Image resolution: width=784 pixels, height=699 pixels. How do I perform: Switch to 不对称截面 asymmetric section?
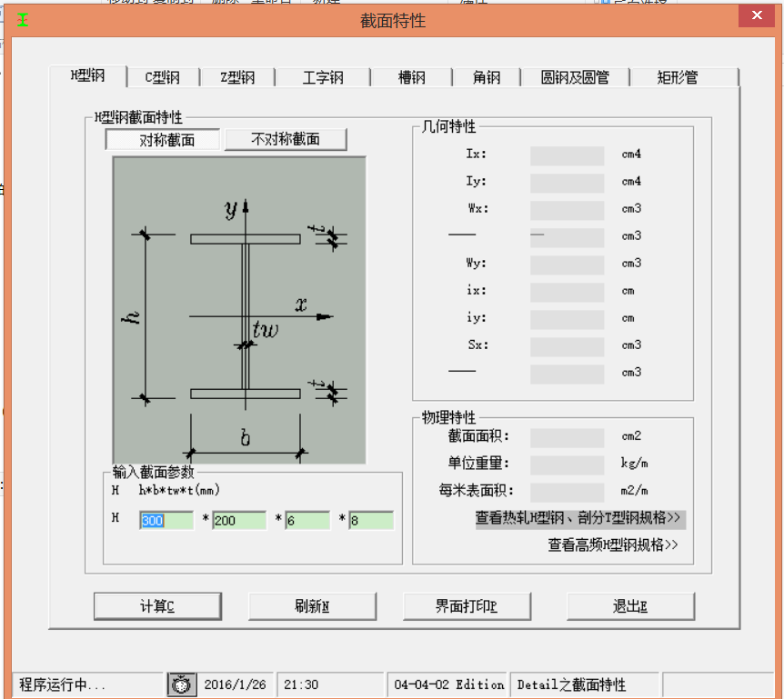286,140
